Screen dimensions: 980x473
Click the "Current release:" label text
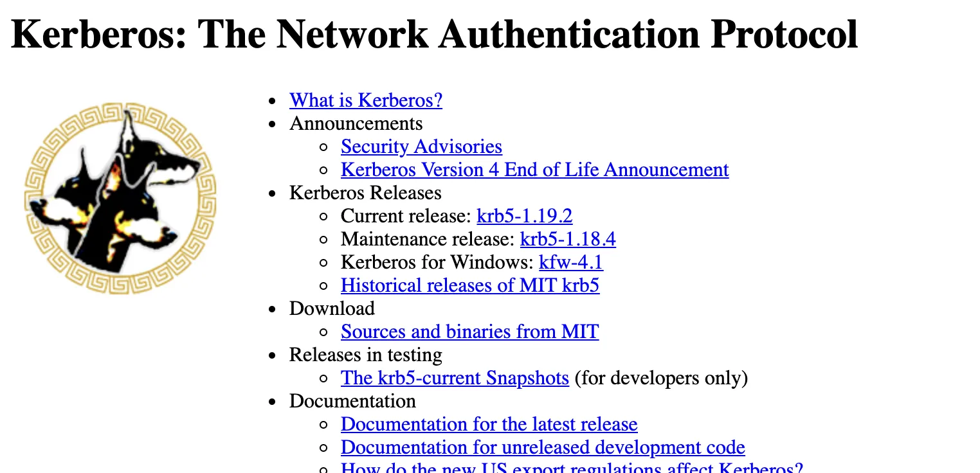point(406,216)
